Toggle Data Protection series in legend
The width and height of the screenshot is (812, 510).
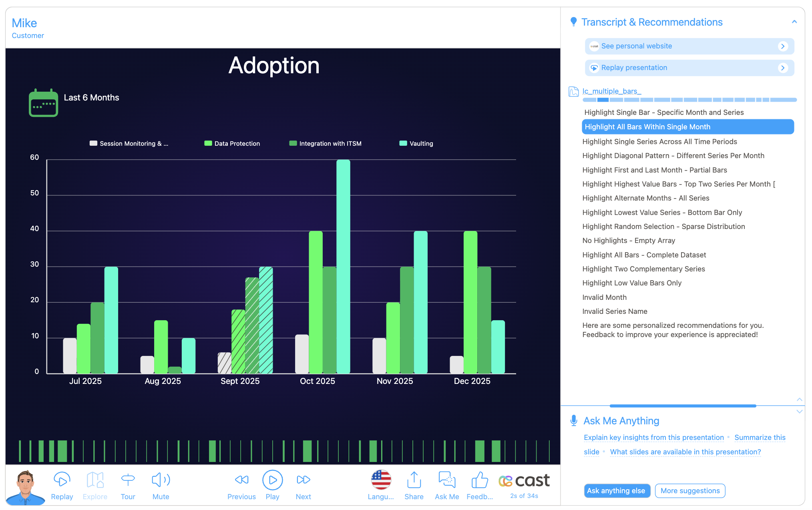coord(232,143)
